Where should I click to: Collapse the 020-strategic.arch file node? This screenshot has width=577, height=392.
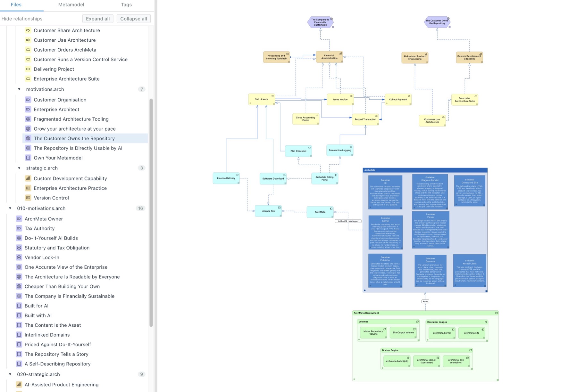click(10, 374)
